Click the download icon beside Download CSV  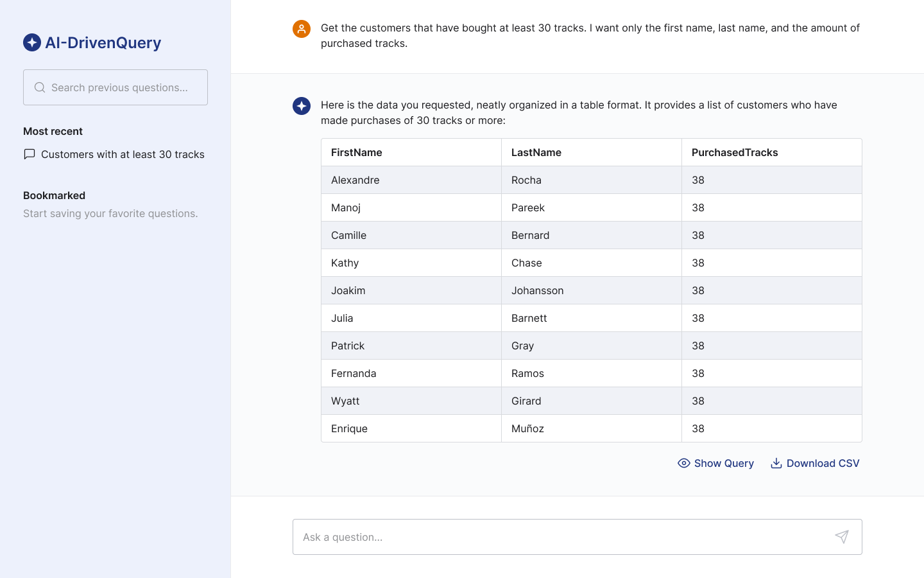776,463
